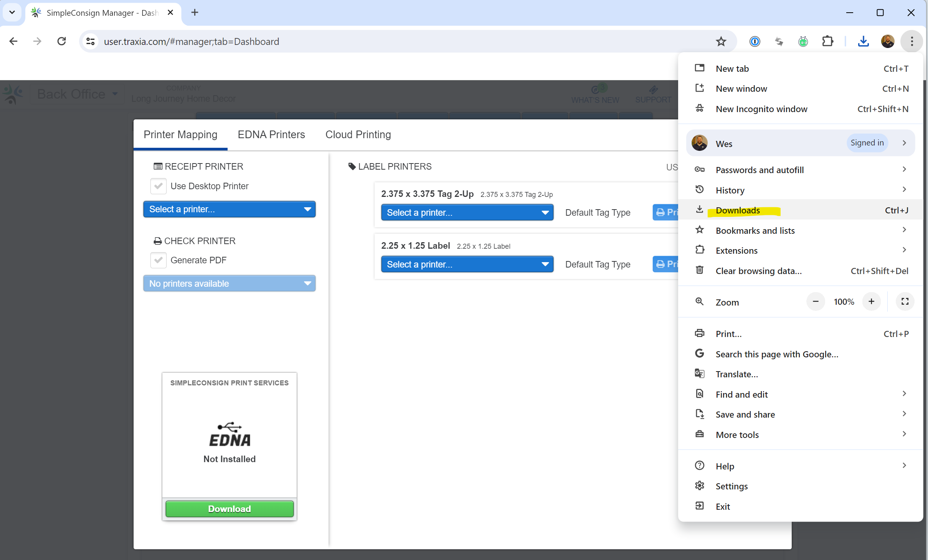Toggle the Generate PDF checkbox
Viewport: 928px width, 560px height.
pyautogui.click(x=159, y=260)
